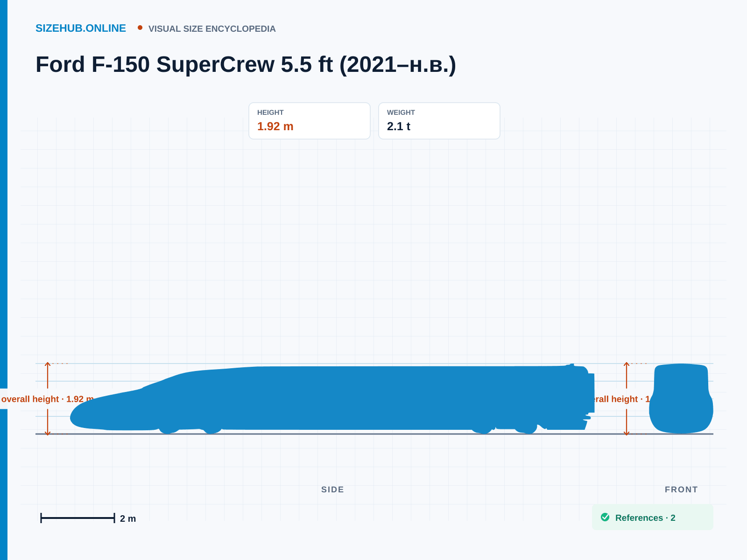Open the References · 2 button
The width and height of the screenshot is (747, 560).
click(653, 517)
